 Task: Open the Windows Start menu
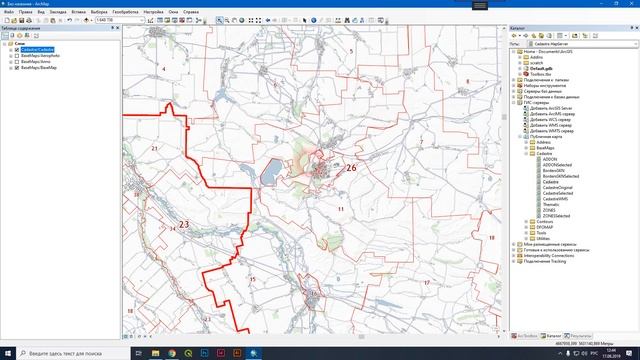pos(8,353)
